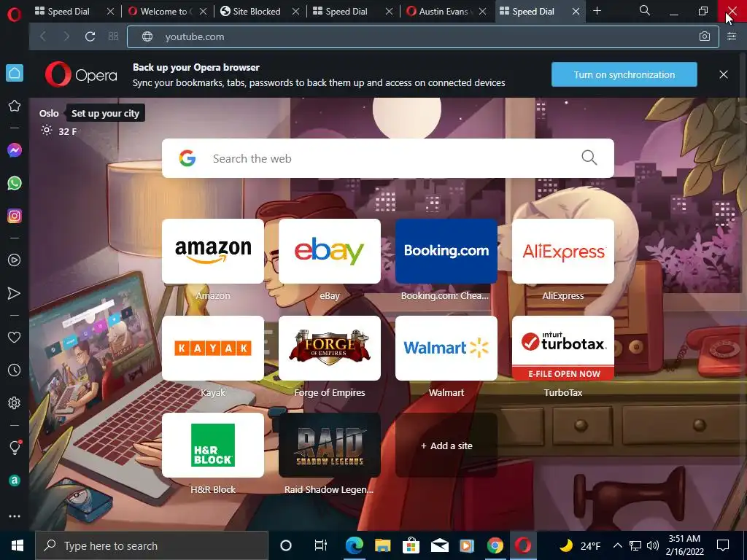Close the Austin Evans tab

point(483,12)
